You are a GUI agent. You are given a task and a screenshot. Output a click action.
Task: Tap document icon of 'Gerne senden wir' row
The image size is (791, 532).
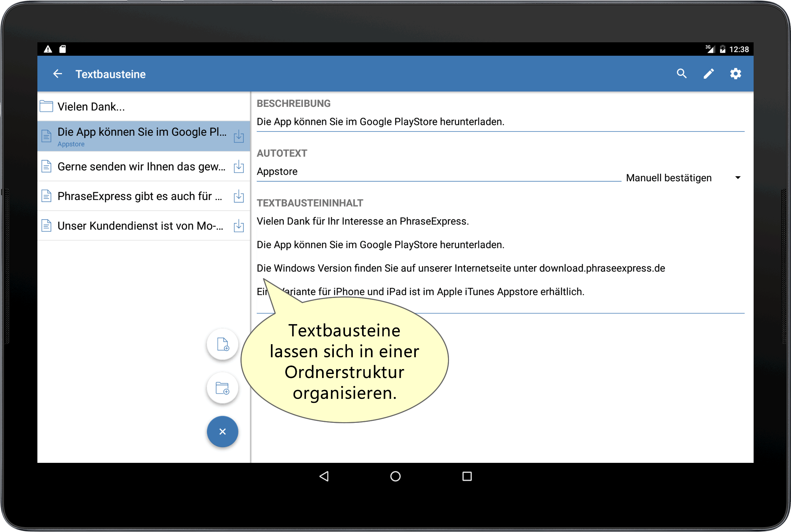46,166
